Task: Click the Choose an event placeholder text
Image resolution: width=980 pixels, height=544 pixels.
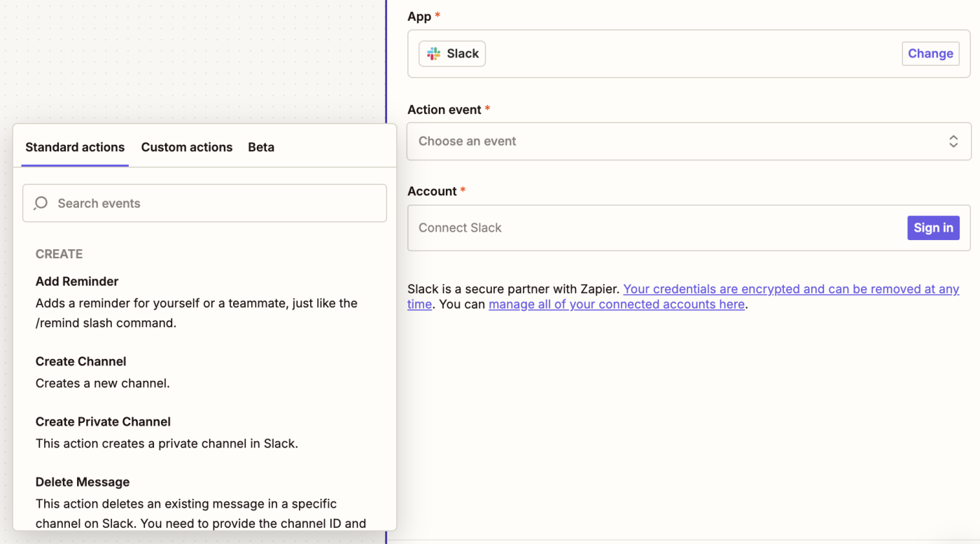Action: pyautogui.click(x=468, y=141)
